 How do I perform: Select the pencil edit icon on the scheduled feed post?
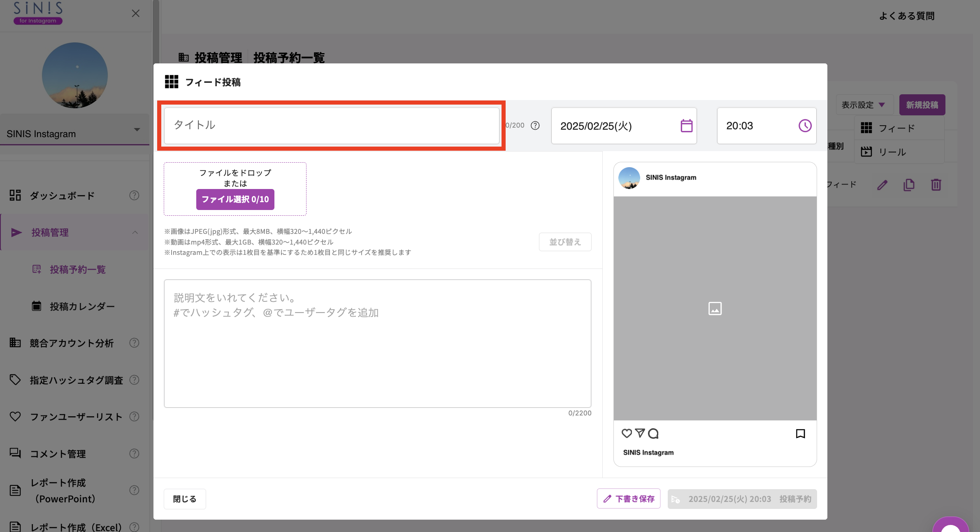point(882,185)
